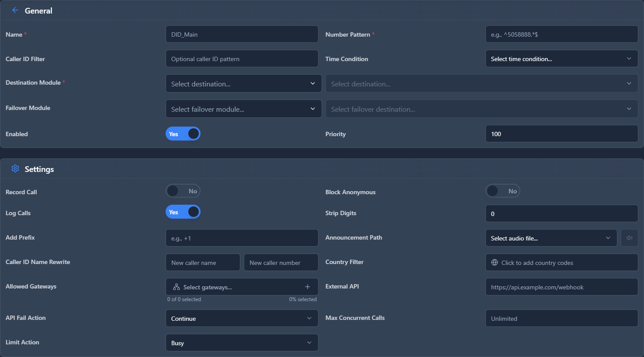Click the globe icon in Country Filter field
Viewport: 644px width, 357px height.
pyautogui.click(x=494, y=262)
